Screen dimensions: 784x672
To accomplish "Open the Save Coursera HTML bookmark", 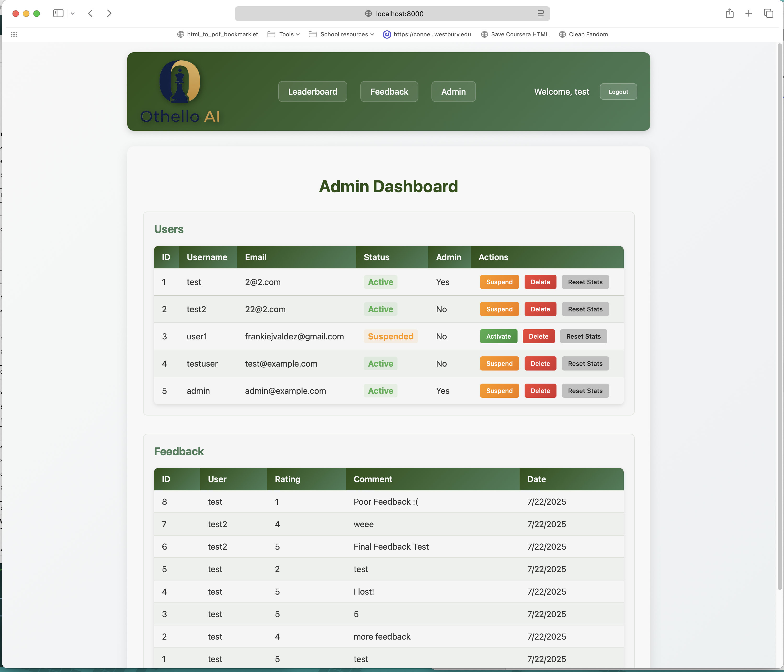I will (515, 35).
